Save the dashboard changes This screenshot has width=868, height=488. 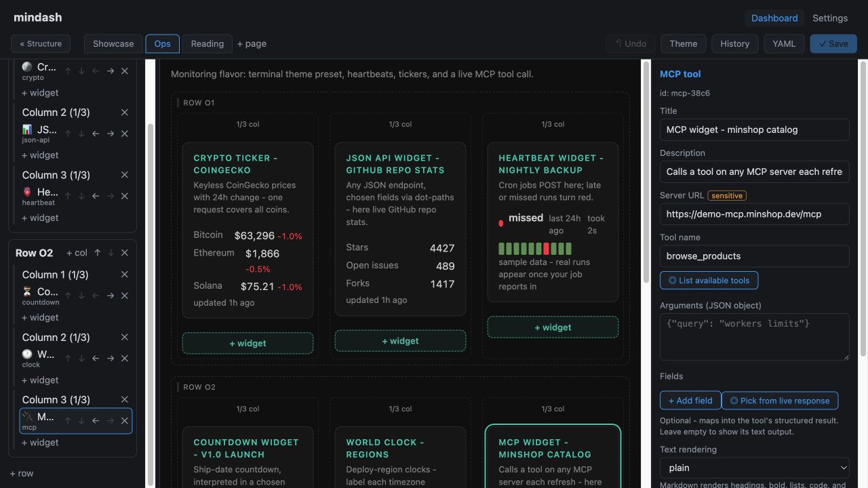[x=833, y=43]
